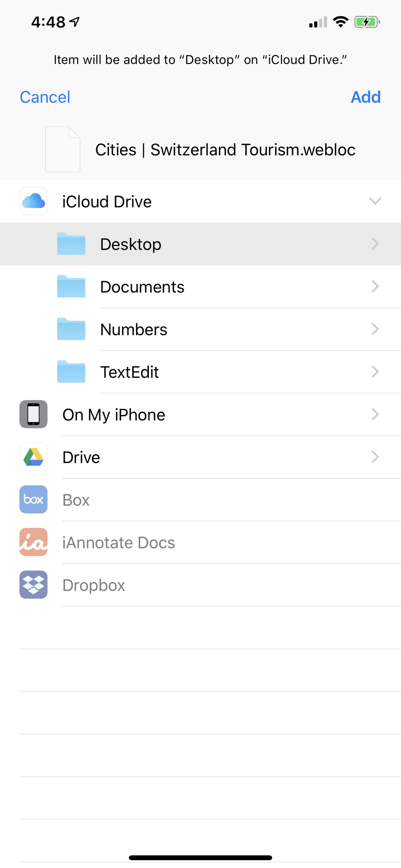This screenshot has height=868, width=401.
Task: Select the Box location label
Action: pos(76,500)
